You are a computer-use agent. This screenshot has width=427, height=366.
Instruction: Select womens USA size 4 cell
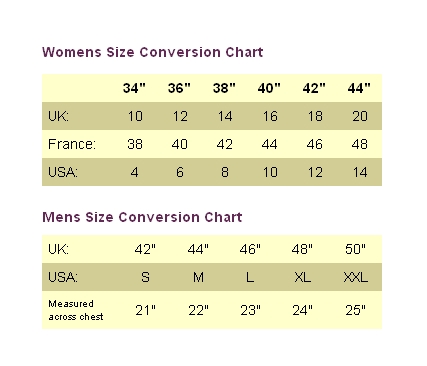134,172
